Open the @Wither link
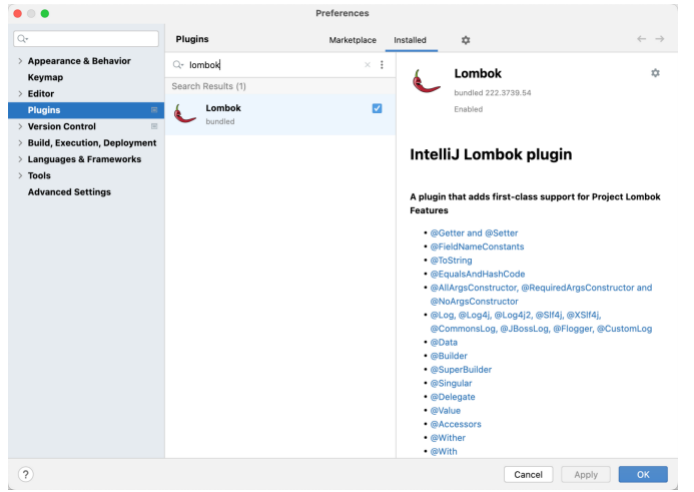Viewport: 694px width, 492px height. click(448, 438)
